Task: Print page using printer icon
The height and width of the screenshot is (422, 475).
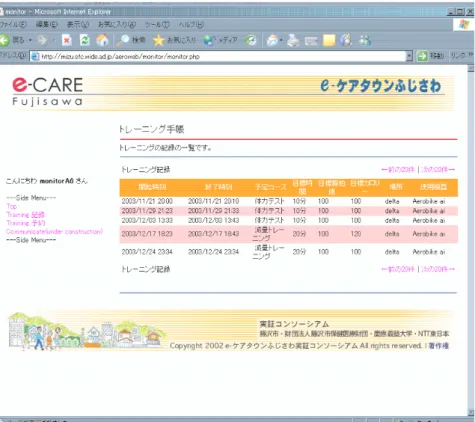Action: tap(293, 41)
